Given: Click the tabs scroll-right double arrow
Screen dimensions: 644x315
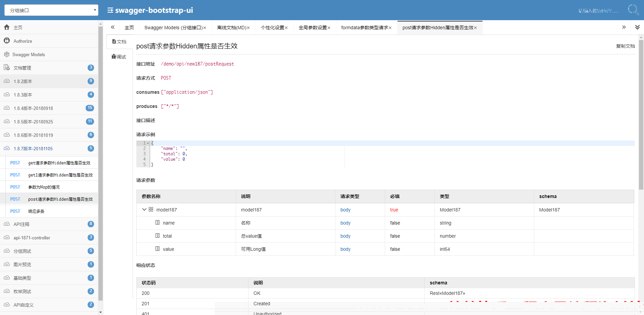Looking at the screenshot, I should click(624, 27).
